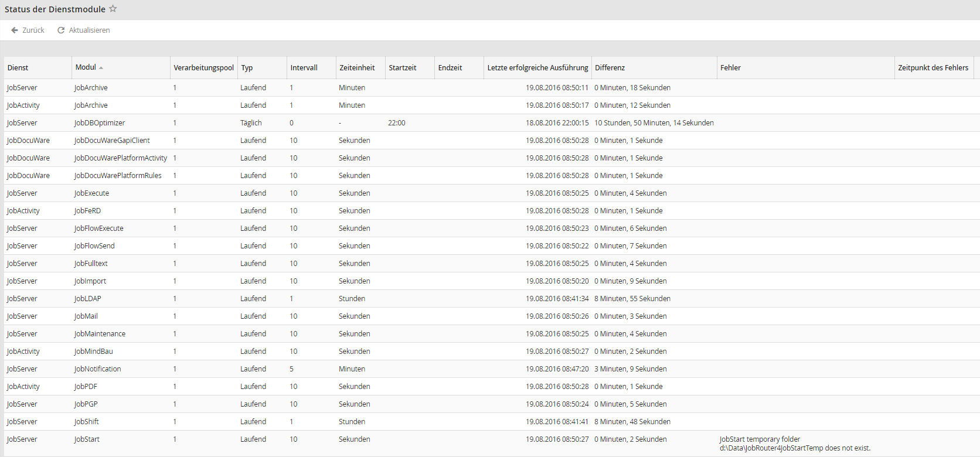Click the Differenz column header
This screenshot has height=457, width=980.
point(610,68)
